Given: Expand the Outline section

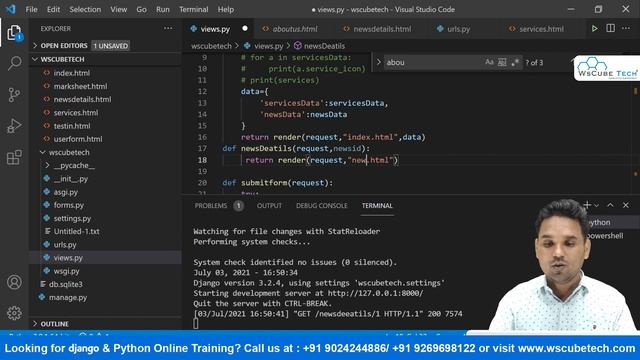Looking at the screenshot, I should (105, 324).
